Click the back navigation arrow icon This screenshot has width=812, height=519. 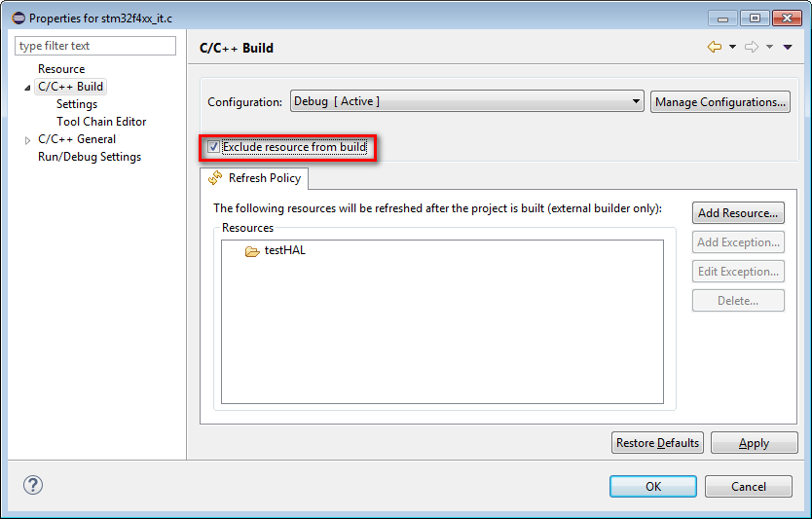[x=715, y=47]
